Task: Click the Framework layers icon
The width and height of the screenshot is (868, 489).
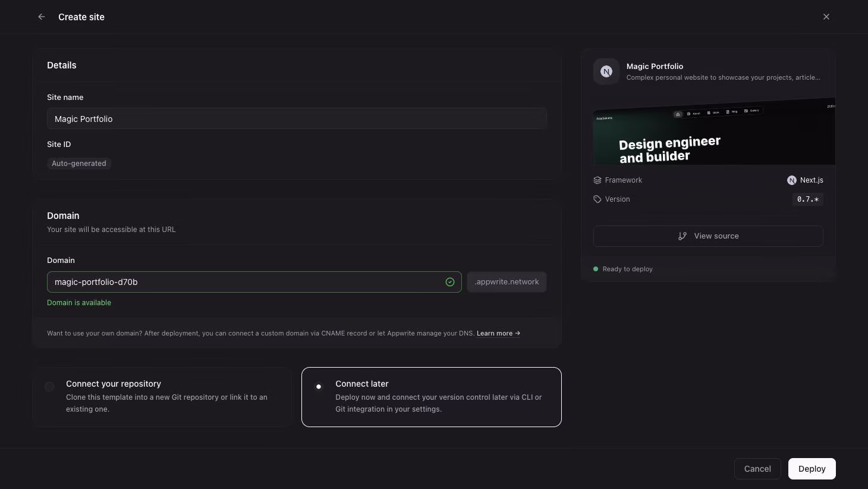Action: pyautogui.click(x=597, y=180)
